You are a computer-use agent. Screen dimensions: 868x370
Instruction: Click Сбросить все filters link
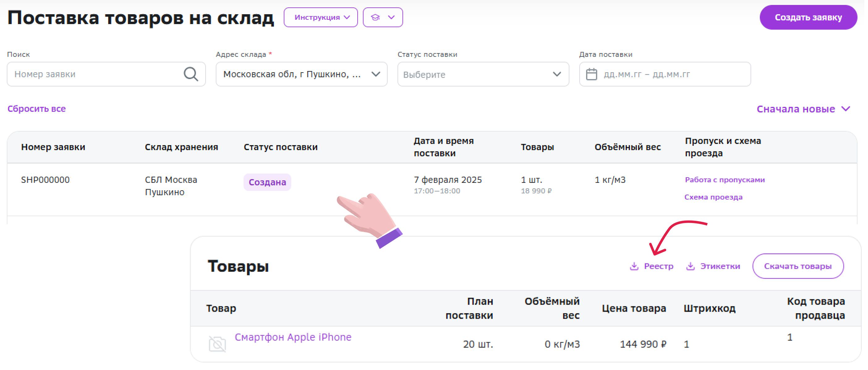tap(36, 109)
